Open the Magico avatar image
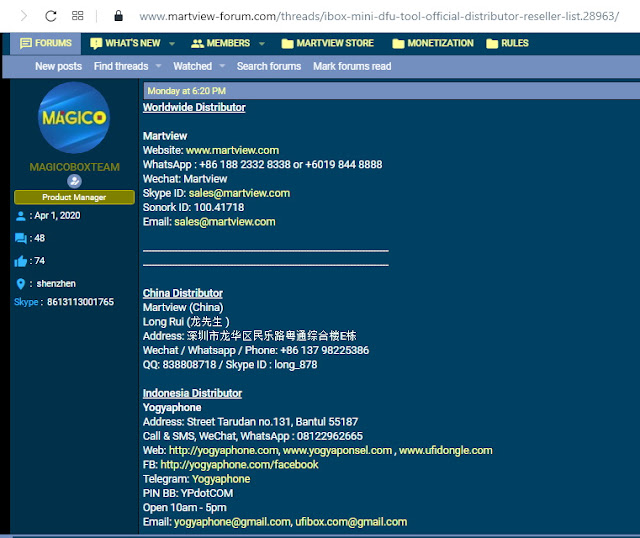Image resolution: width=640 pixels, height=538 pixels. [x=74, y=118]
